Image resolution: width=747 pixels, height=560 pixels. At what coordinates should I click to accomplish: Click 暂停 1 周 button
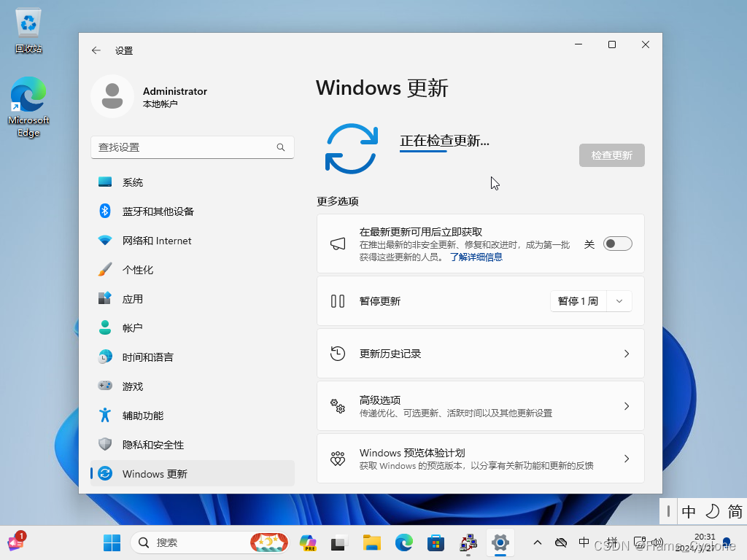(x=578, y=301)
